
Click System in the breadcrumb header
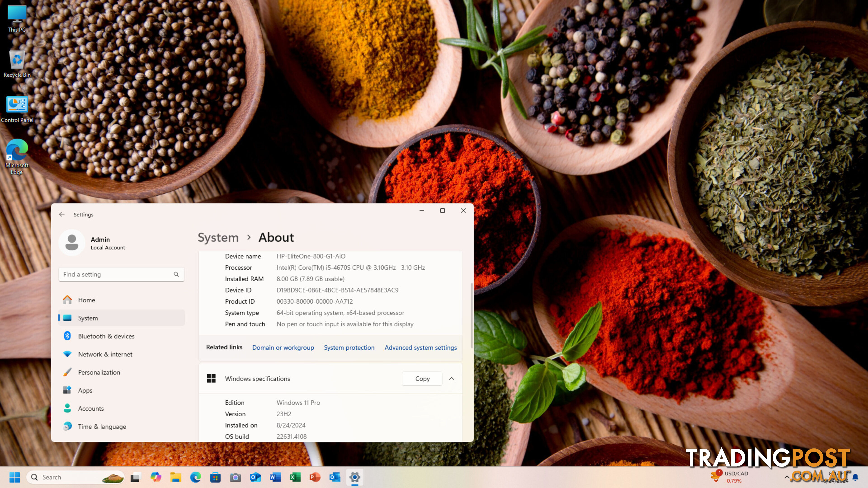pyautogui.click(x=218, y=237)
